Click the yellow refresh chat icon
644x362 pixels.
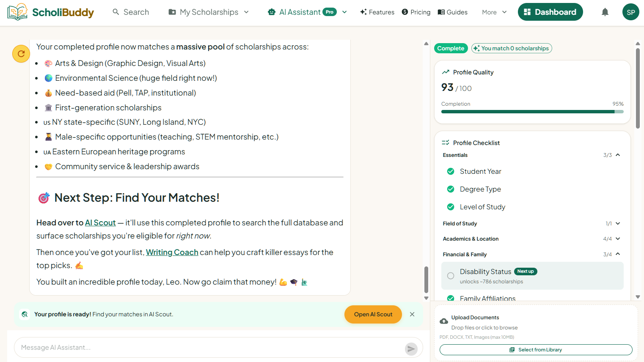[21, 54]
